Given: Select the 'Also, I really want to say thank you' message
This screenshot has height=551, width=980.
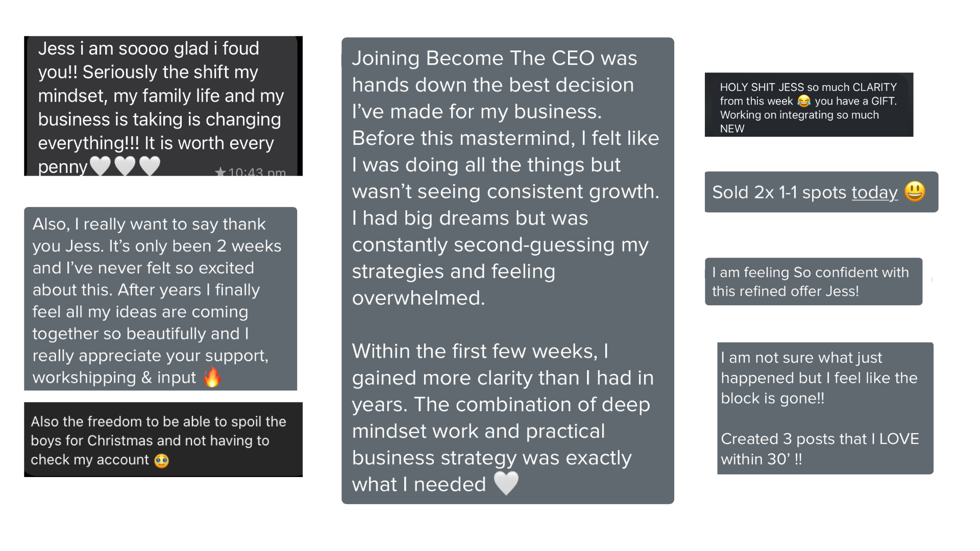Looking at the screenshot, I should pyautogui.click(x=160, y=299).
